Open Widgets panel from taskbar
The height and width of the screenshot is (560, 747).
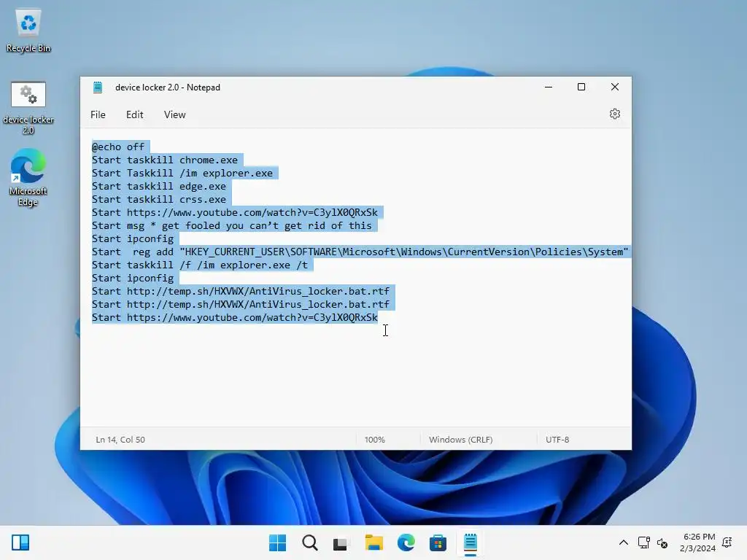pyautogui.click(x=20, y=542)
